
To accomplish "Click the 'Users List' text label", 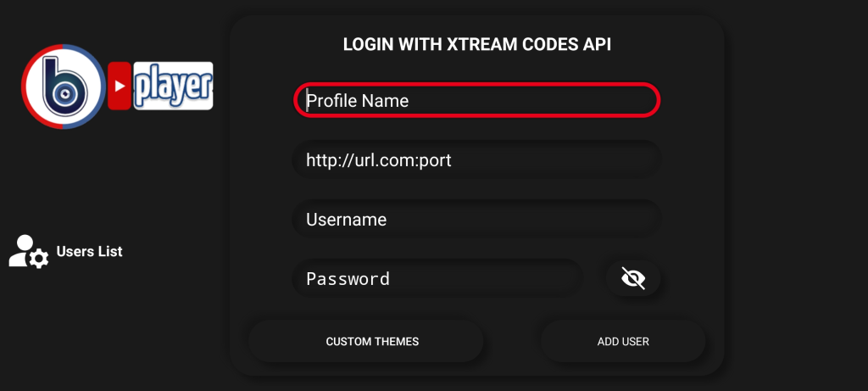I will click(90, 251).
